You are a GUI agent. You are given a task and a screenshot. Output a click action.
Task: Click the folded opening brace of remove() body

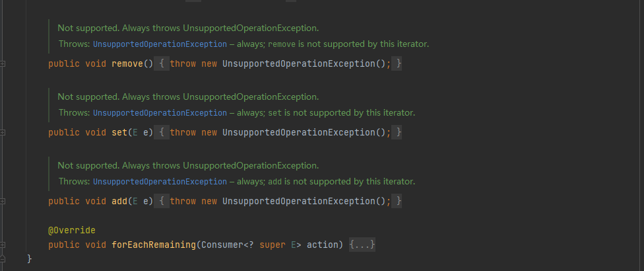(162, 64)
